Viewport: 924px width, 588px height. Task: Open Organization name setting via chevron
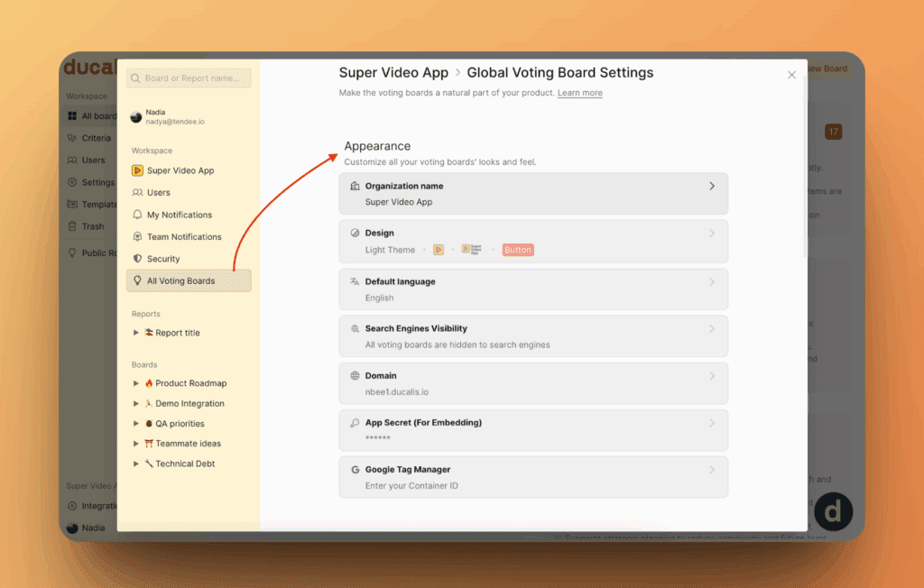[x=711, y=186]
